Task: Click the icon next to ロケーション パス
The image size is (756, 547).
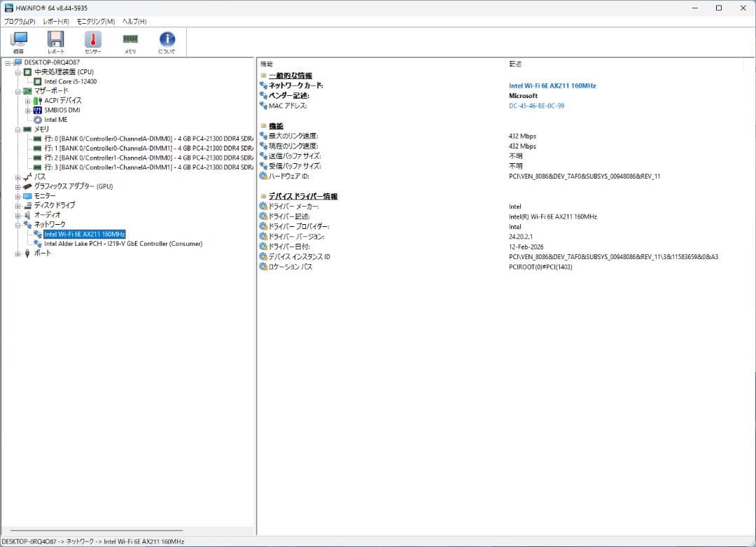Action: [x=263, y=267]
